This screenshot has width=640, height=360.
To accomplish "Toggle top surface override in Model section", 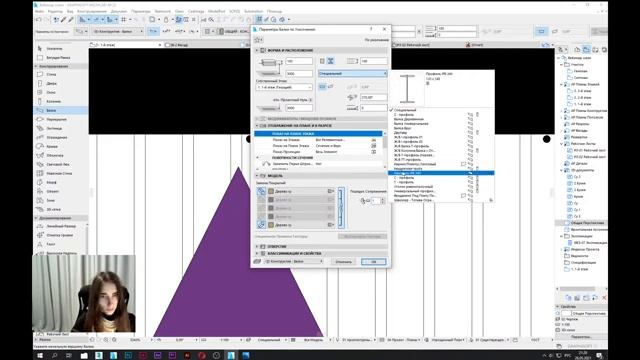I will coord(261,191).
